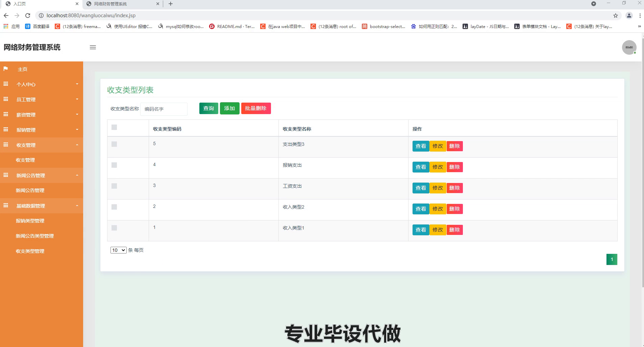Click the grid icon beside 薪资管理
This screenshot has height=347, width=644.
click(x=6, y=114)
